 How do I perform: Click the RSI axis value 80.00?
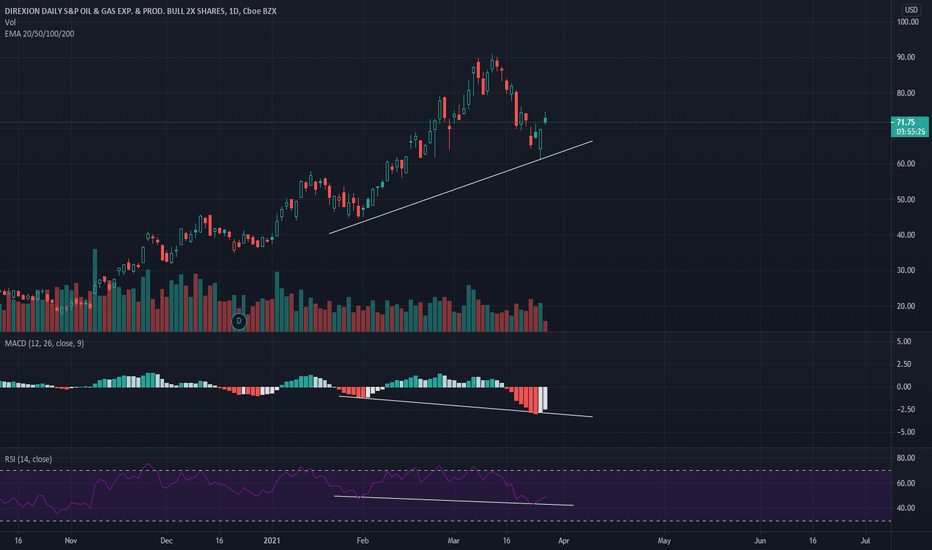[906, 458]
